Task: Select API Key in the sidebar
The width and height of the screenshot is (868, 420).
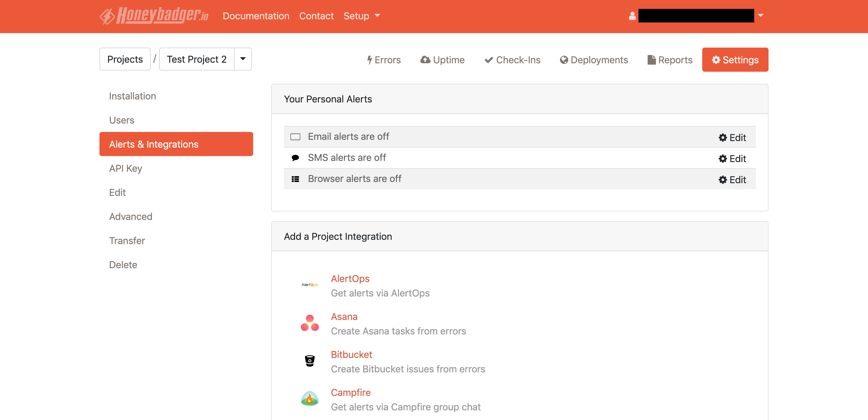Action: pyautogui.click(x=125, y=168)
